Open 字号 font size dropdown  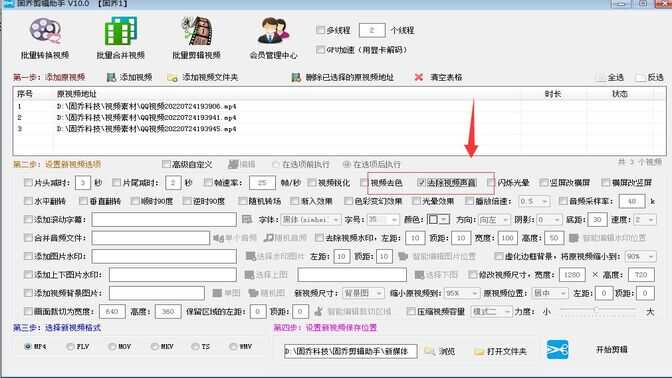(383, 219)
